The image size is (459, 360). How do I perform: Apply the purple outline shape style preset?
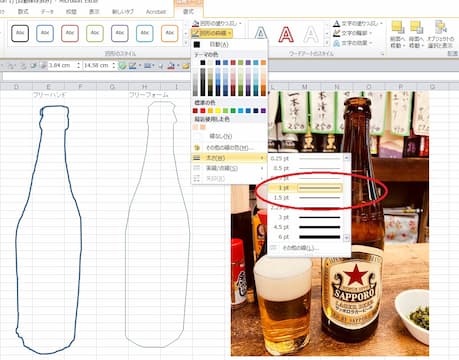[x=120, y=33]
